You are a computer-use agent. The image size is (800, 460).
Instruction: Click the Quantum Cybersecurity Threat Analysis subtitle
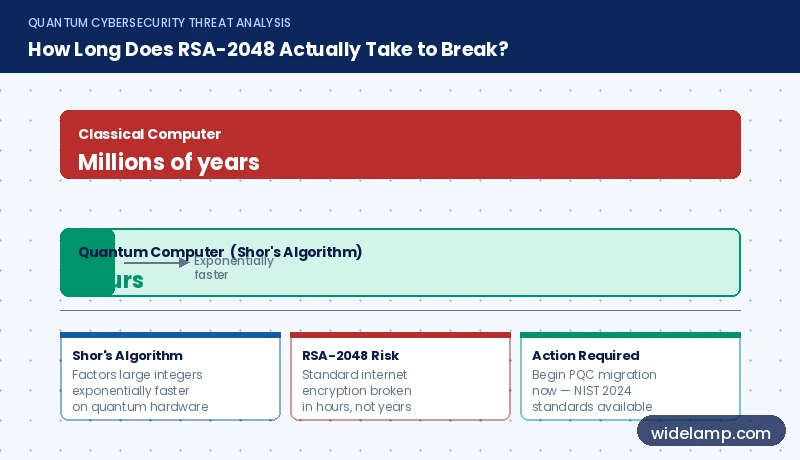point(159,22)
